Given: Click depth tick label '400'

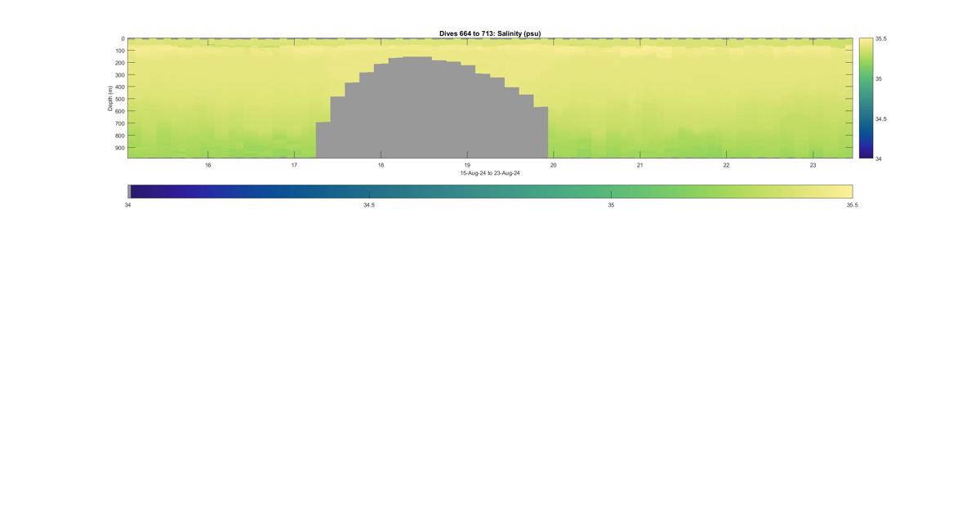Looking at the screenshot, I should tap(119, 87).
